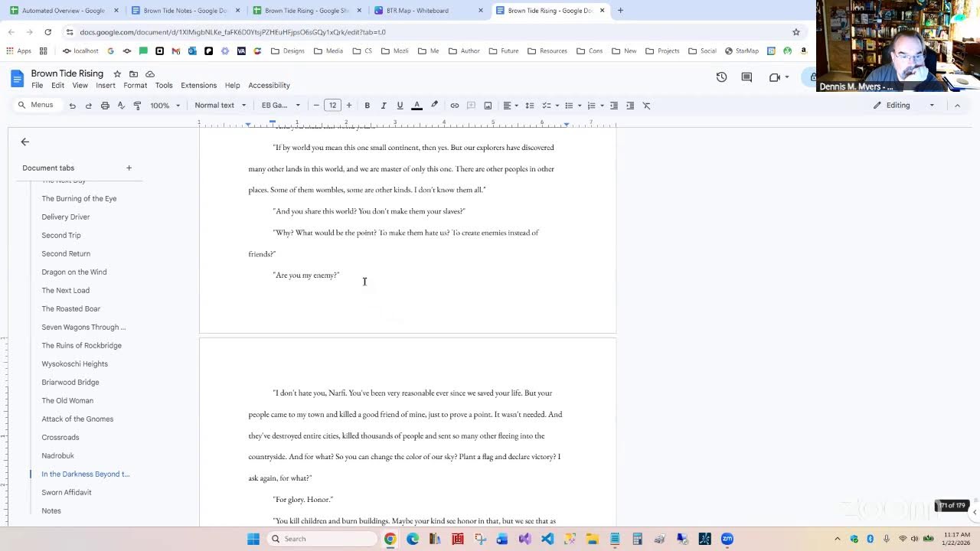Click the Clear formatting icon

[646, 106]
